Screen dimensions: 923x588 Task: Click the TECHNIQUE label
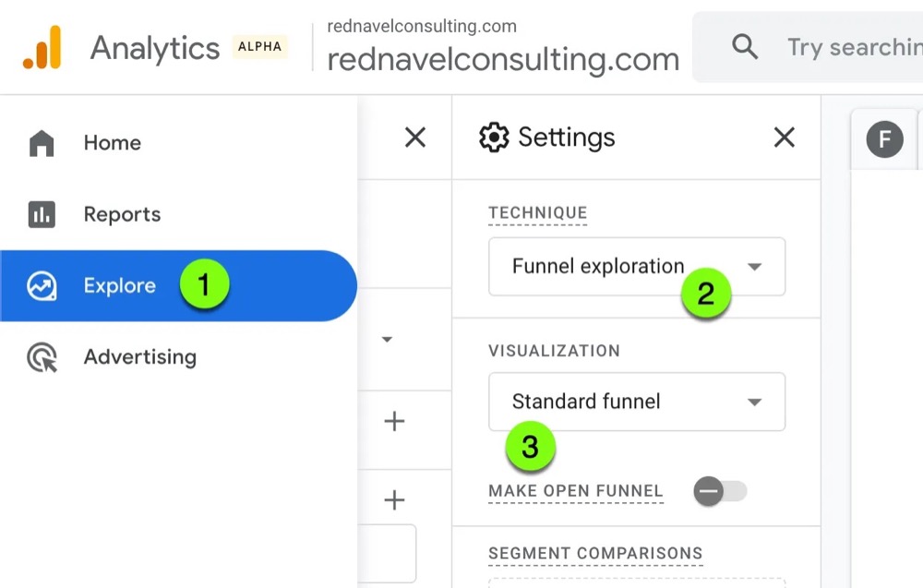click(537, 213)
